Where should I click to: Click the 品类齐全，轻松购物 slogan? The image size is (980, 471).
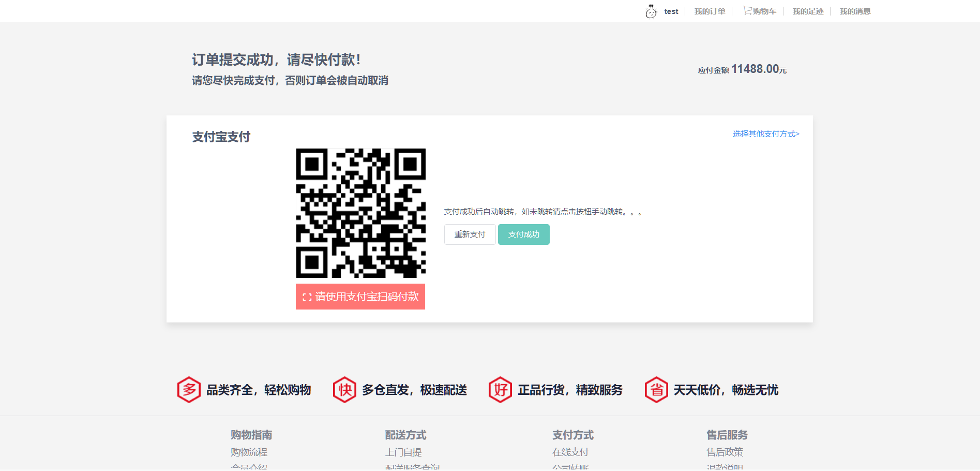coord(259,390)
